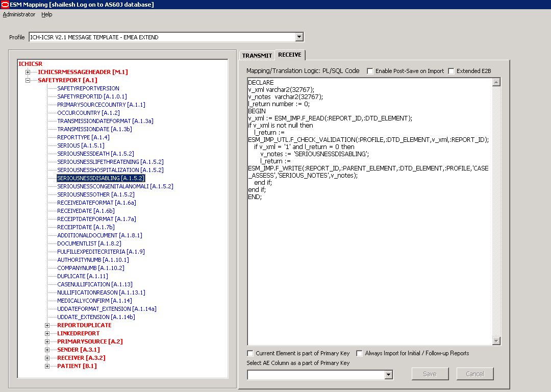Select CASENULLIFICATION [A.1.13]

(95, 284)
